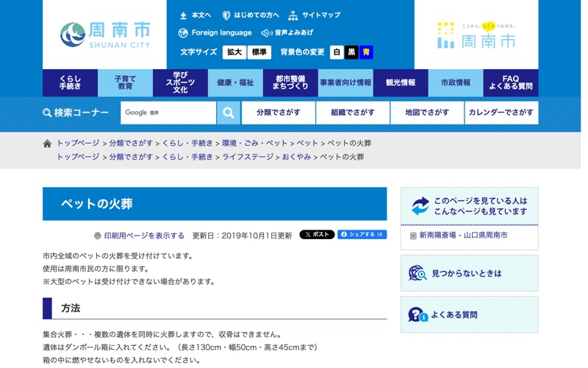This screenshot has width=588, height=368.
Task: Click ペット breadcrumb link
Action: click(307, 144)
